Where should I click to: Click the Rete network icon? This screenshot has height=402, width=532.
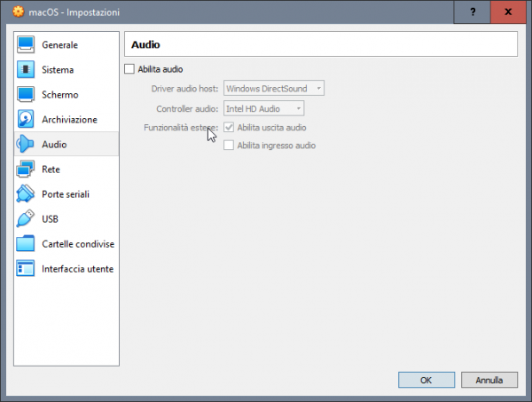click(x=26, y=169)
